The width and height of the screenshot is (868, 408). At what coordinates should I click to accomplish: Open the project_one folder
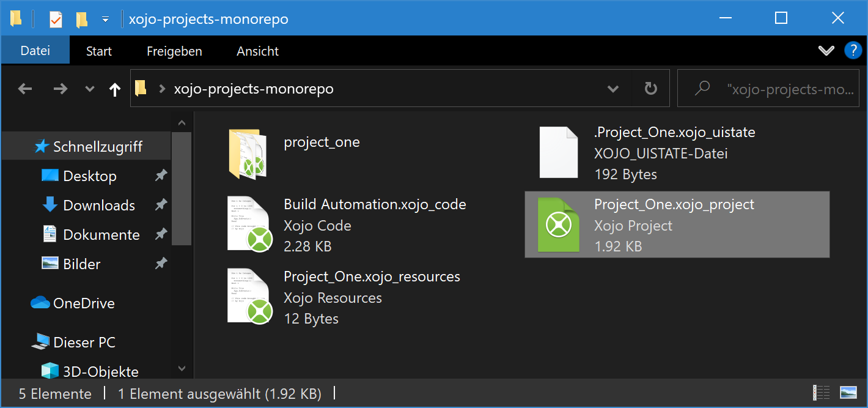(322, 142)
